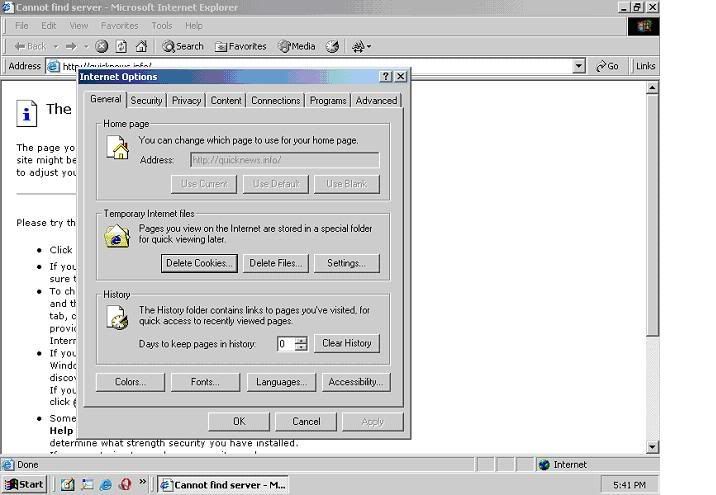Open the Windows Start menu
The width and height of the screenshot is (716, 495).
pyautogui.click(x=25, y=484)
